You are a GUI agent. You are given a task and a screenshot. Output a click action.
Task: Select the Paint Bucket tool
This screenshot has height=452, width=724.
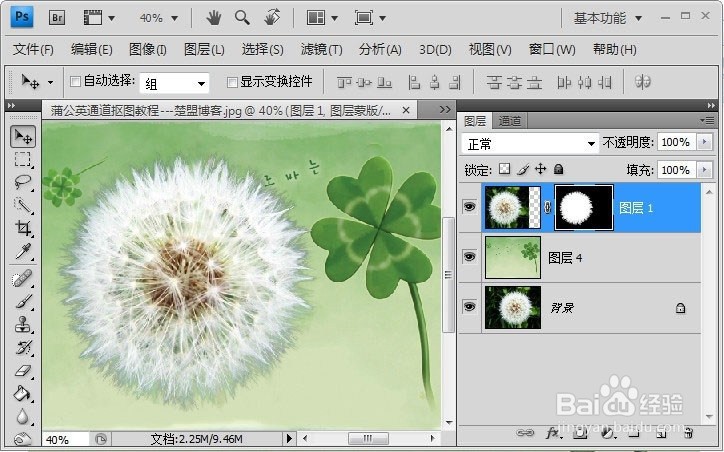23,393
